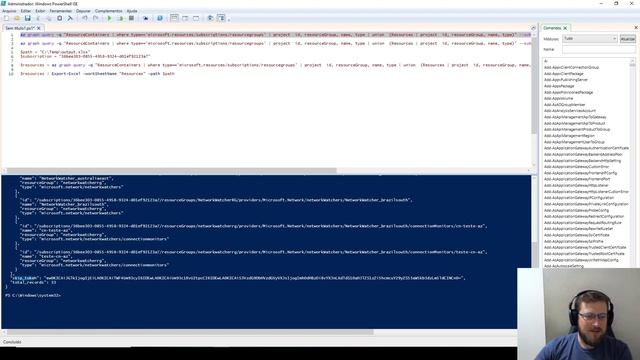Click the Redo arrow icon
The height and width of the screenshot is (360, 640).
pos(95,18)
